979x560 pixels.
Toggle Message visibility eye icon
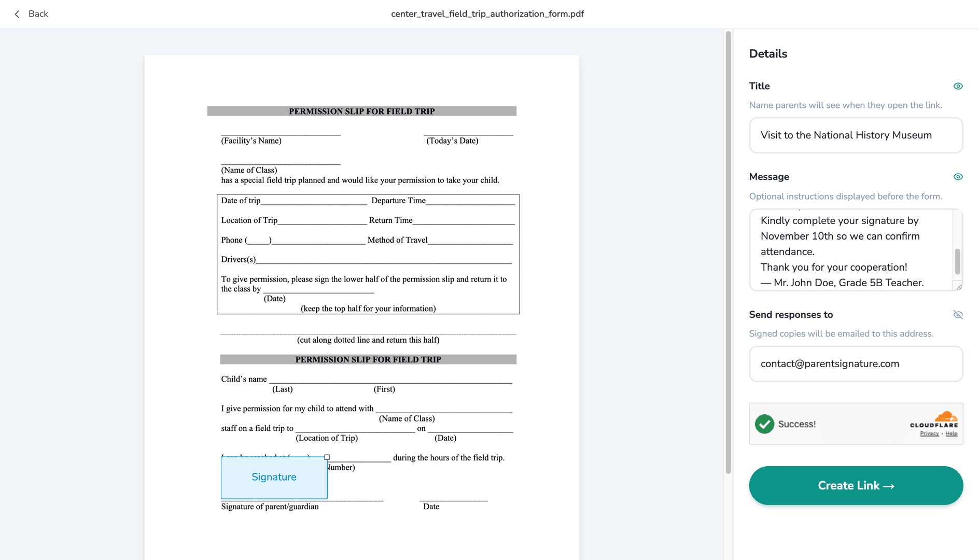click(958, 177)
